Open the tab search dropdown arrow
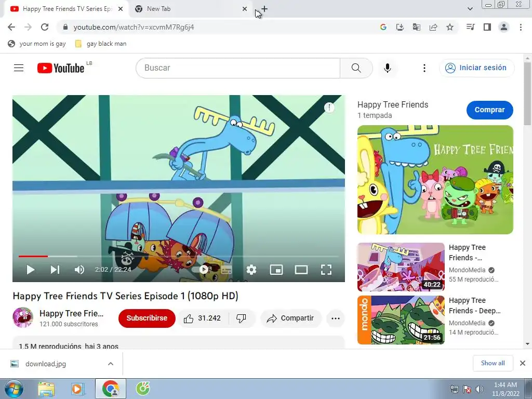This screenshot has width=532, height=399. pyautogui.click(x=470, y=9)
